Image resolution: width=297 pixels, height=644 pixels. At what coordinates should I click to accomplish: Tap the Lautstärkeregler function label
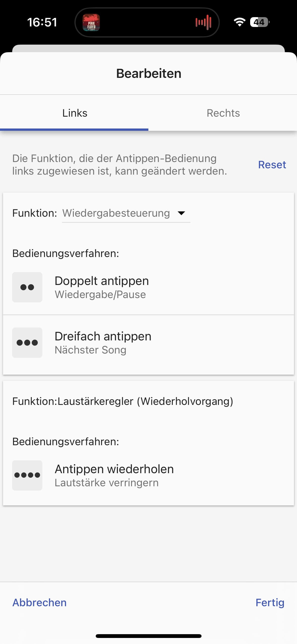[123, 401]
